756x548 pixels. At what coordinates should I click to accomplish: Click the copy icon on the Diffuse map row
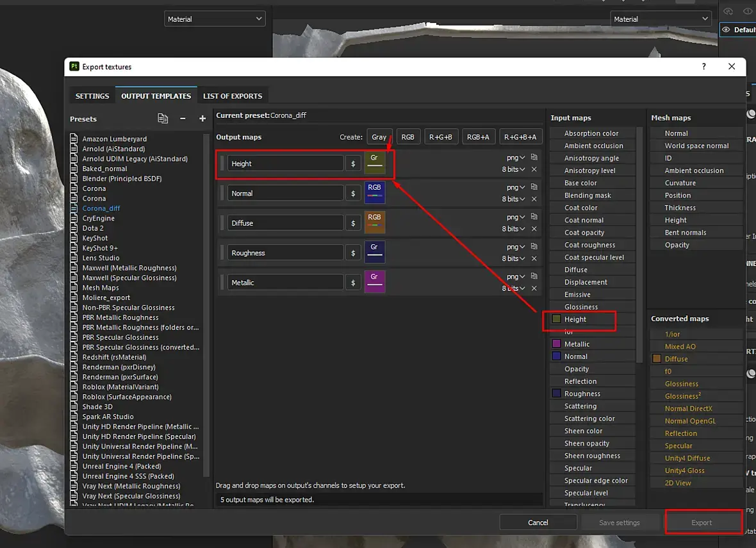[534, 217]
